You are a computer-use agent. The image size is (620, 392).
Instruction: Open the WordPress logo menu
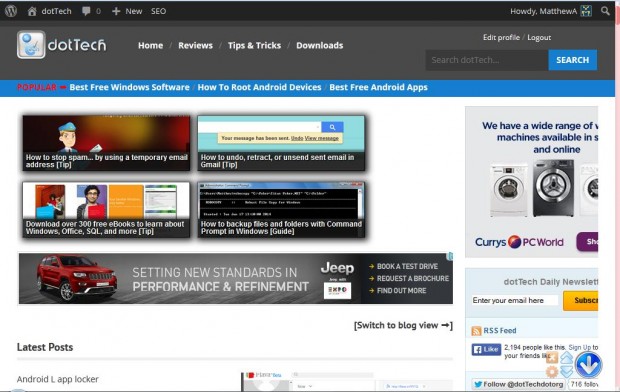tap(11, 11)
